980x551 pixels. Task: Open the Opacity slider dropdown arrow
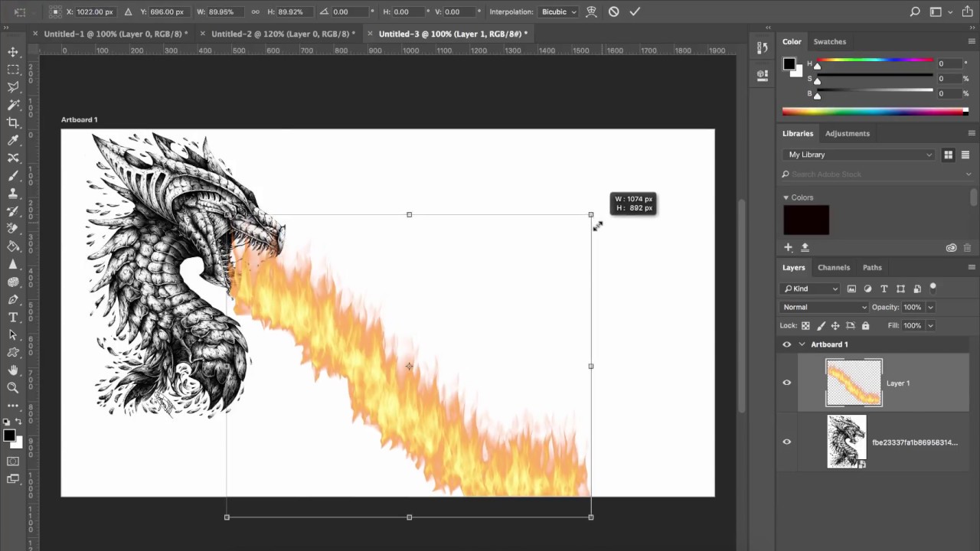(x=930, y=307)
